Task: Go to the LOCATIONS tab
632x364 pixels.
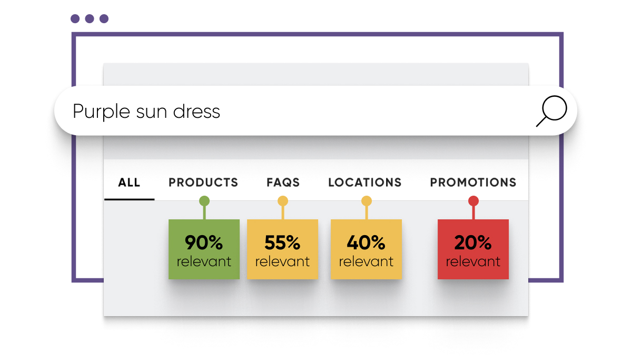Action: click(365, 183)
